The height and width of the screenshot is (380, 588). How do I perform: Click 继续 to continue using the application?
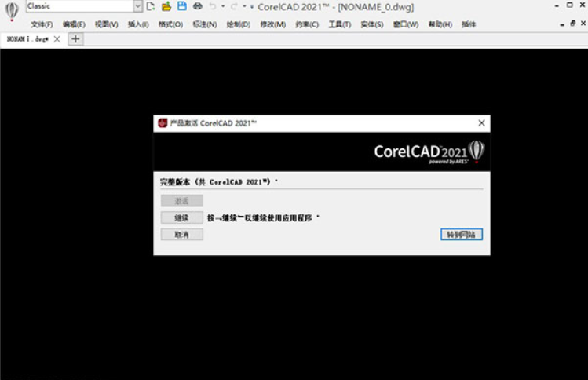click(x=182, y=218)
